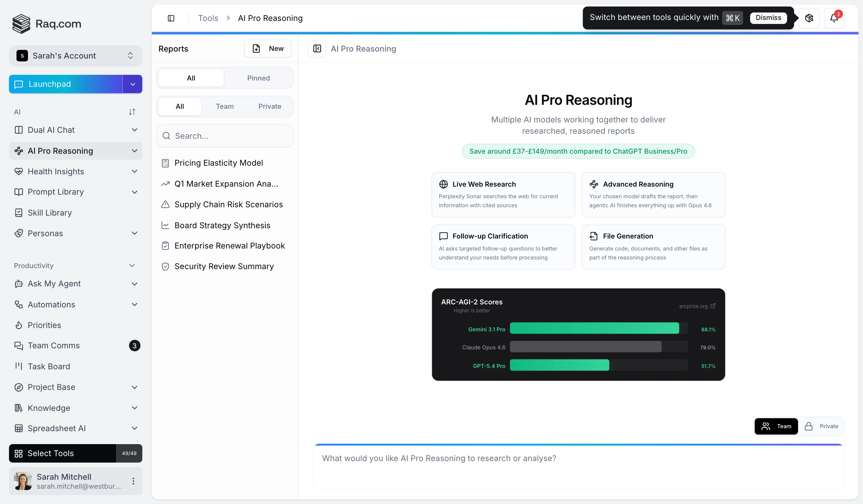Expand the Launchpad dropdown arrow
Screen dimensions: 863x504
pos(133,84)
